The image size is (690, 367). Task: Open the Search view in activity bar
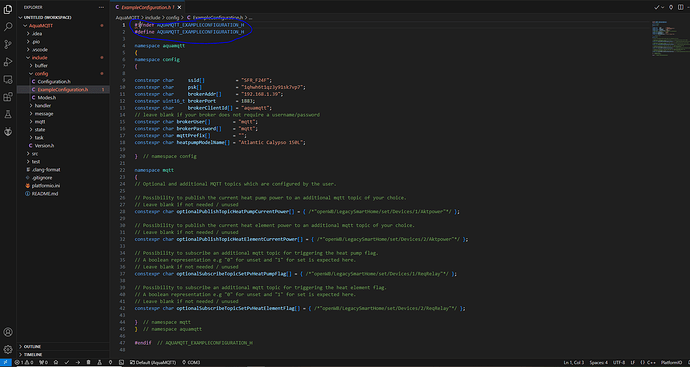pos(8,27)
